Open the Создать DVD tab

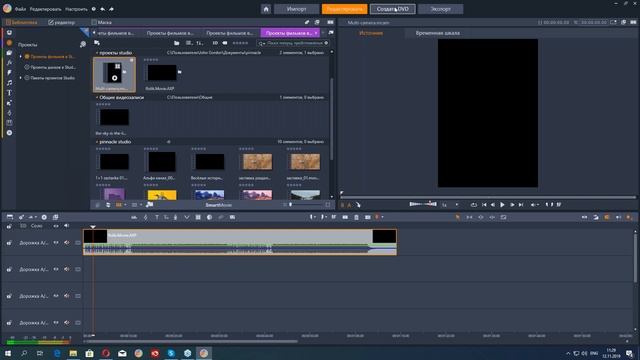click(x=393, y=9)
